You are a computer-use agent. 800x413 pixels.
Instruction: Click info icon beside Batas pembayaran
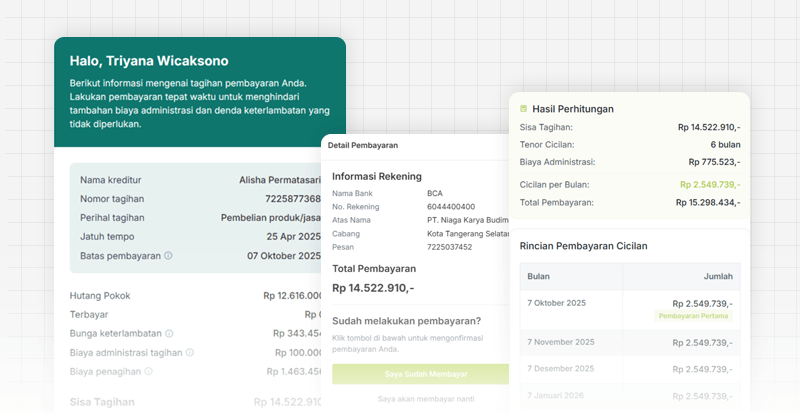(168, 256)
